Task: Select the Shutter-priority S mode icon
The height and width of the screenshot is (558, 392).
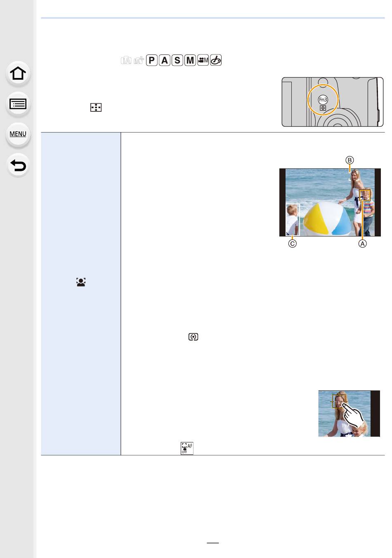Action: [x=177, y=60]
